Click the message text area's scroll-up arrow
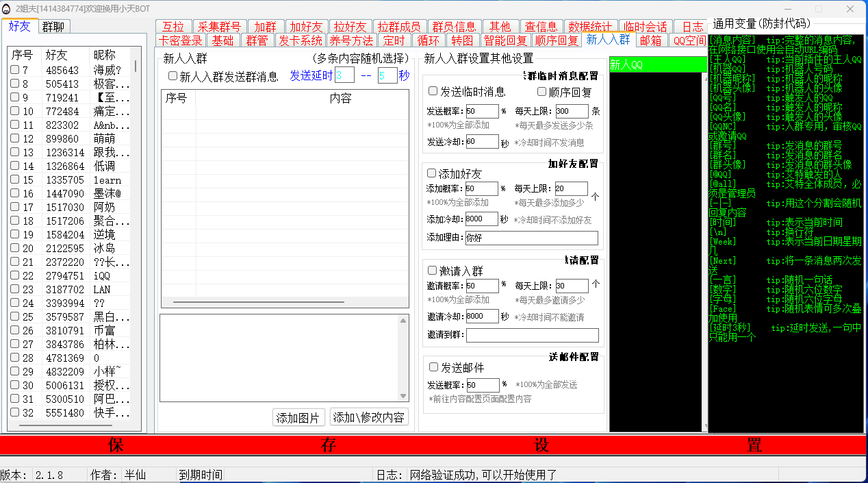The height and width of the screenshot is (483, 868). [403, 320]
